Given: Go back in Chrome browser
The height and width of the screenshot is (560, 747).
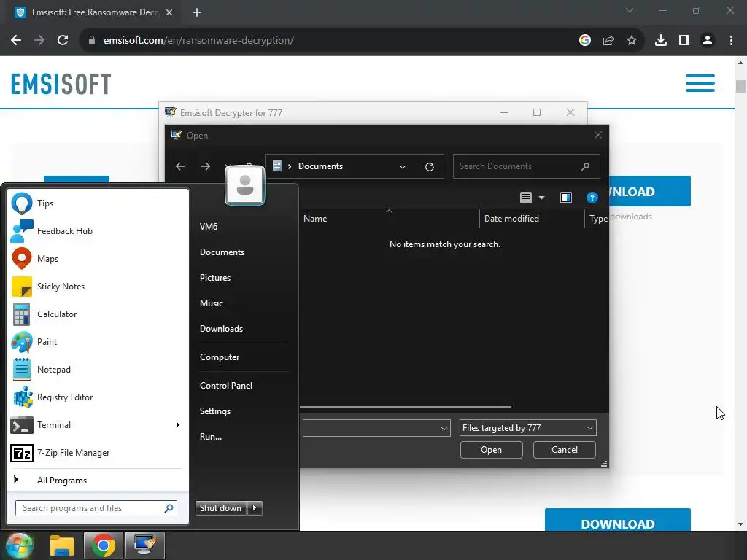Looking at the screenshot, I should [16, 41].
